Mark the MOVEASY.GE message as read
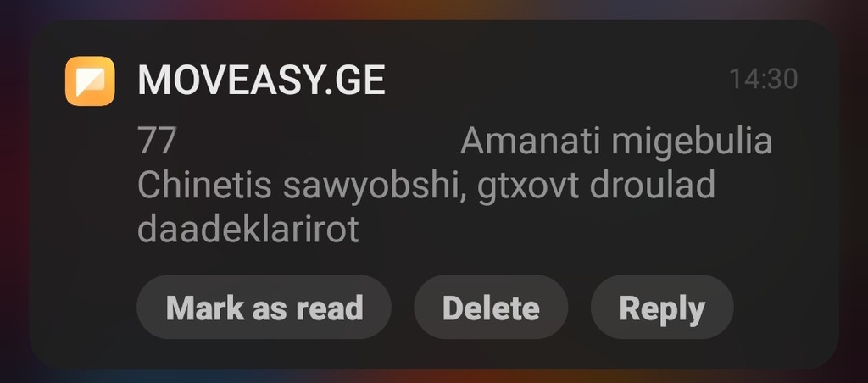Screen dimensions: 868x383 [264, 308]
